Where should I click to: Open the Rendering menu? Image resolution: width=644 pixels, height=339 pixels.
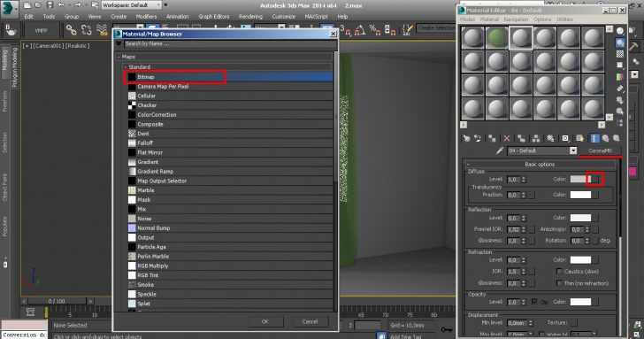click(250, 17)
